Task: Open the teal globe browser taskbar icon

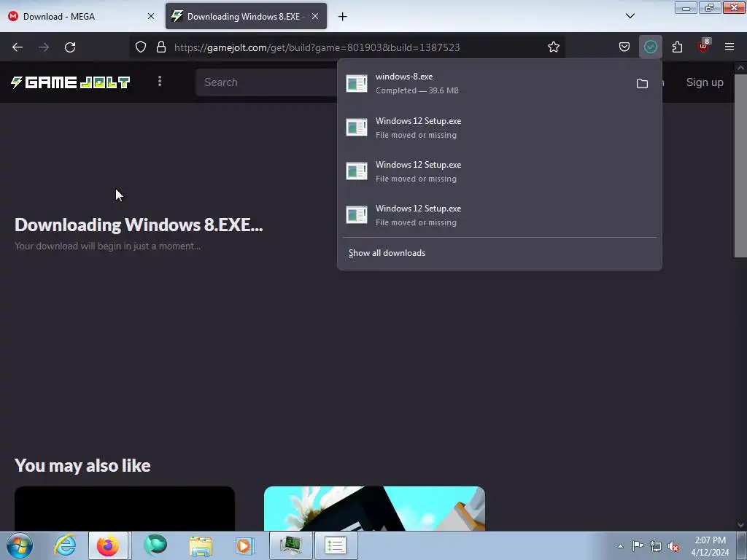Action: coord(155,545)
